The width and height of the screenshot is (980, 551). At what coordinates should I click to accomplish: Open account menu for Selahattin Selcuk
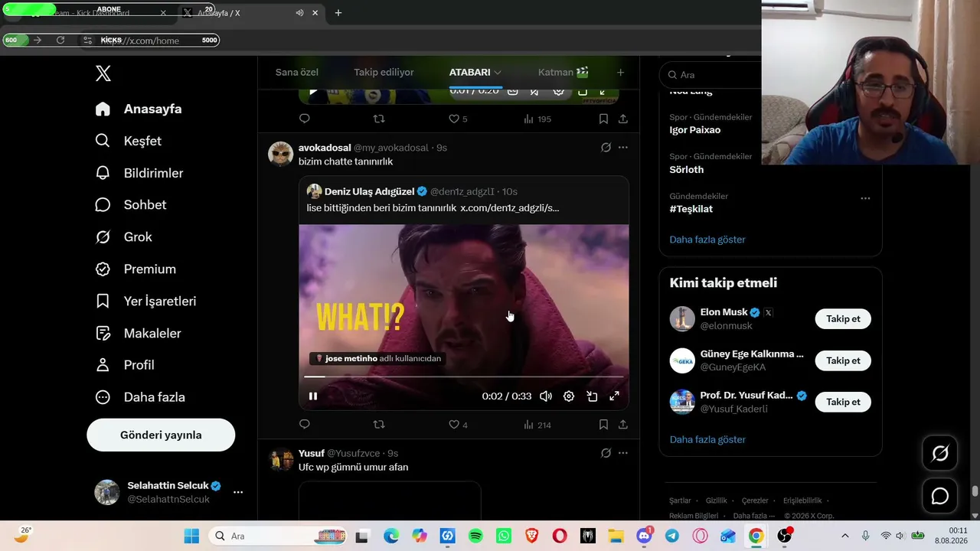coord(168,492)
